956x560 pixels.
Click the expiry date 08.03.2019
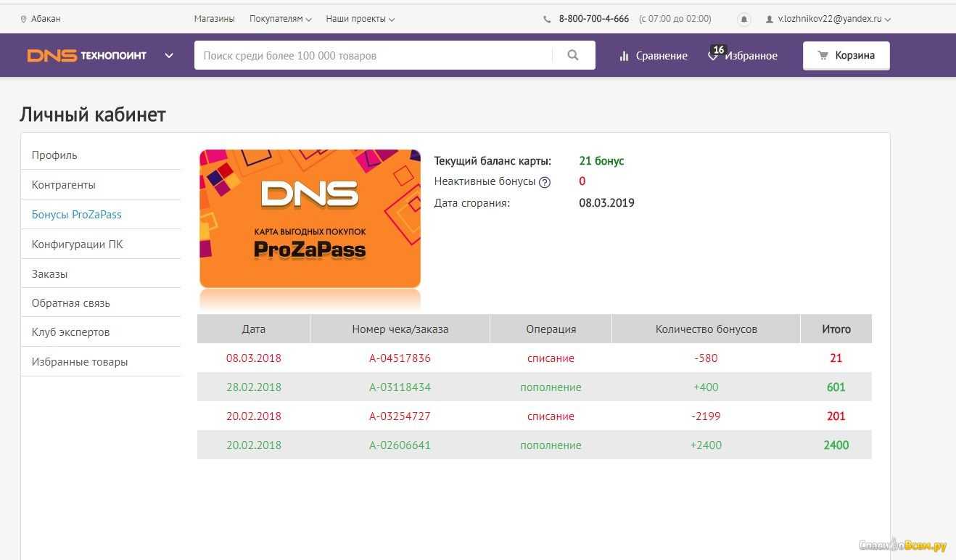click(606, 203)
